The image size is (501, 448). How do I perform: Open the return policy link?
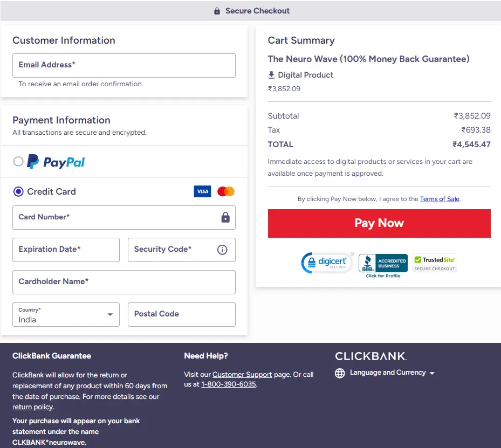(x=32, y=406)
